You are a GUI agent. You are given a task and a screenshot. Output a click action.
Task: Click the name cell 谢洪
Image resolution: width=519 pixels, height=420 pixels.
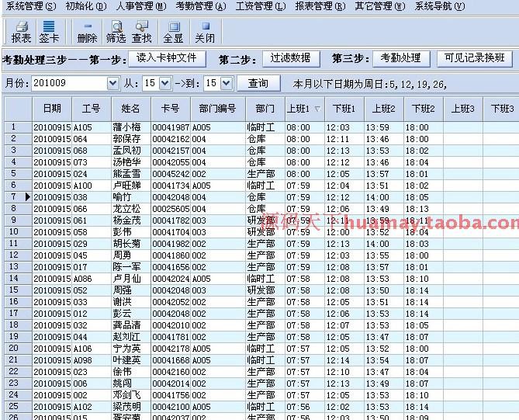(x=131, y=302)
